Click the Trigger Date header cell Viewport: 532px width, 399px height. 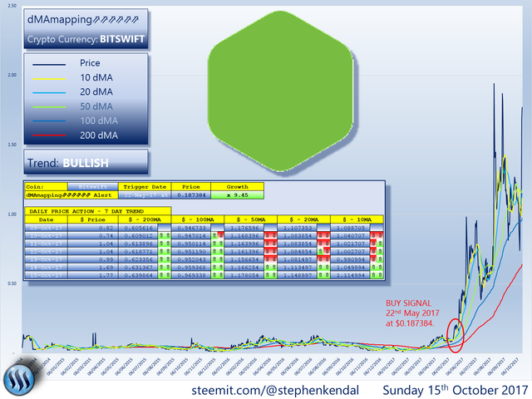[x=145, y=186]
